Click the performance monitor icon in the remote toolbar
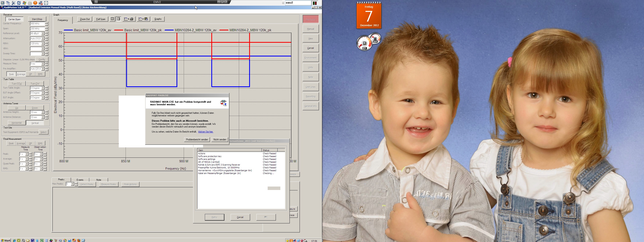 point(2,3)
